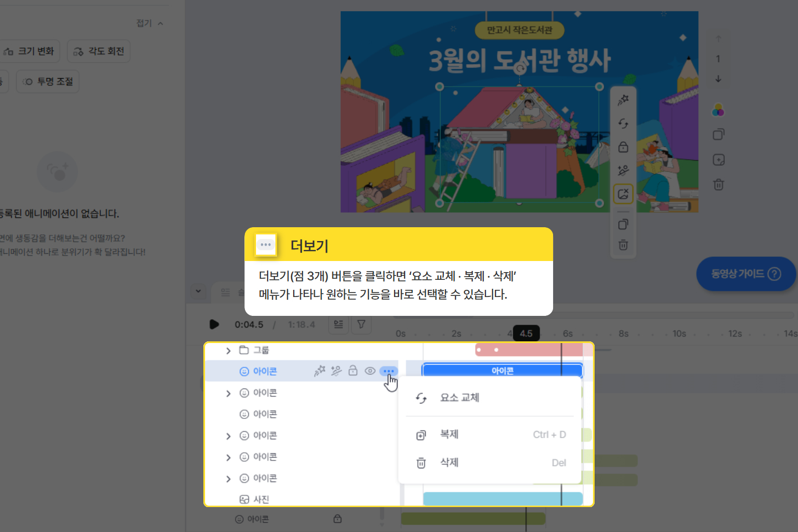Click the filter funnel icon in the timeline toolbar
This screenshot has width=798, height=532.
click(361, 324)
